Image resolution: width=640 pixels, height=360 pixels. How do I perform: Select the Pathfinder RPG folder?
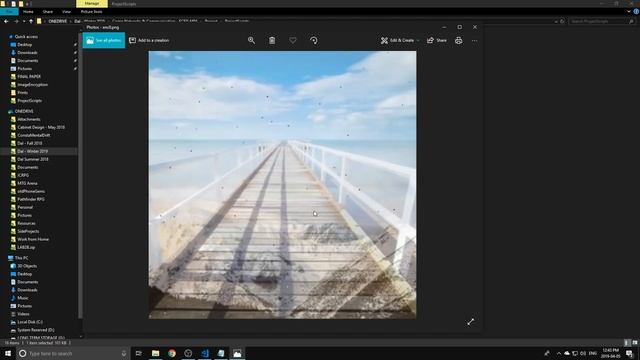pos(31,199)
